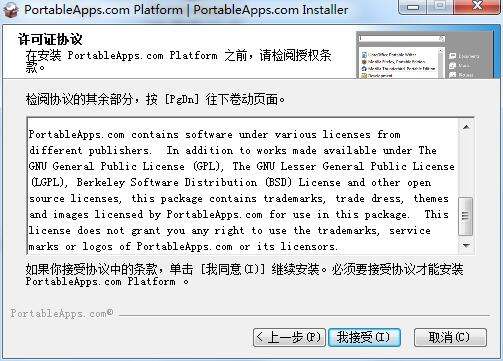Click the license scrollbar up arrow

466,127
